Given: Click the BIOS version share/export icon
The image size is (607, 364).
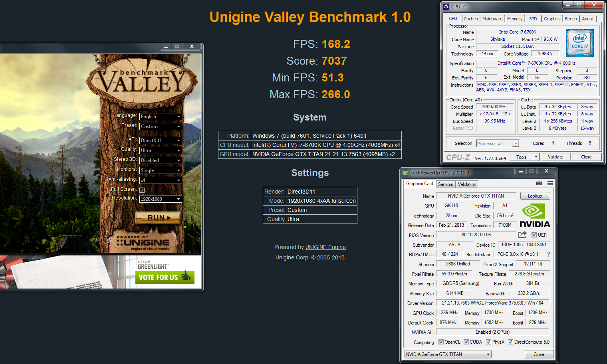Looking at the screenshot, I should [522, 235].
